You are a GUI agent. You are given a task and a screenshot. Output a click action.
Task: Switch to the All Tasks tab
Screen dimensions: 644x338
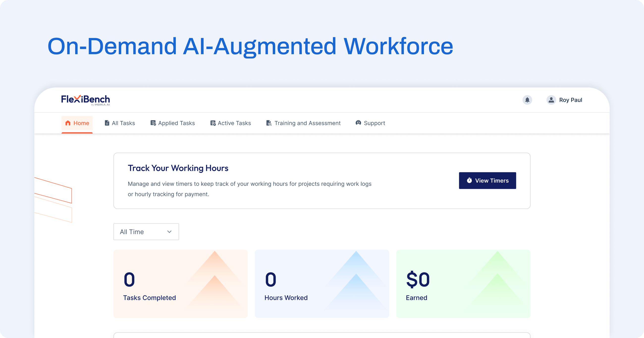click(x=123, y=123)
